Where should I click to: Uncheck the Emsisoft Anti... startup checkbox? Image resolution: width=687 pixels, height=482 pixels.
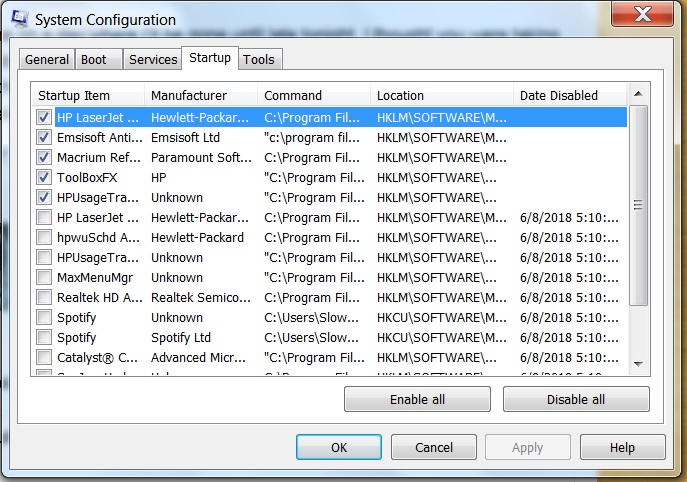click(x=44, y=138)
